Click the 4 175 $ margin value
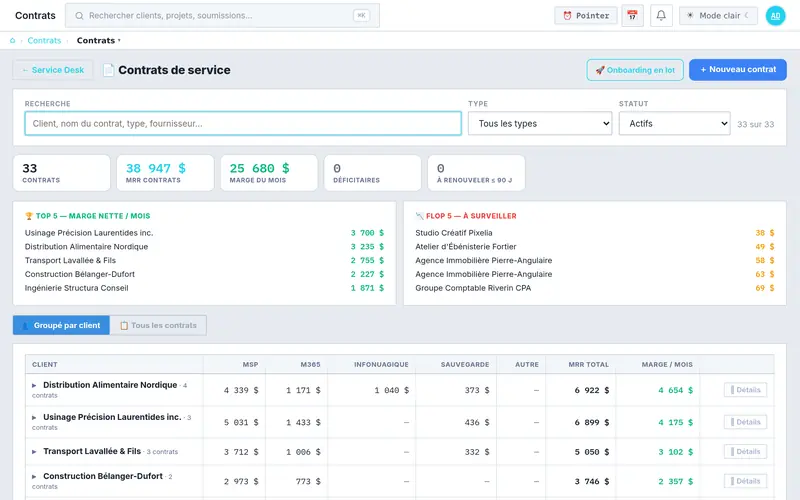 pos(676,422)
